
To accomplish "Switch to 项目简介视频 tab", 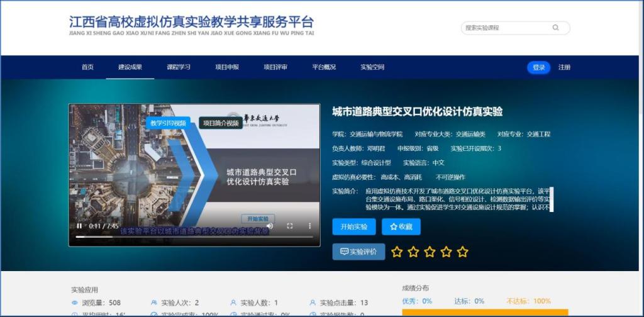I will [x=220, y=123].
